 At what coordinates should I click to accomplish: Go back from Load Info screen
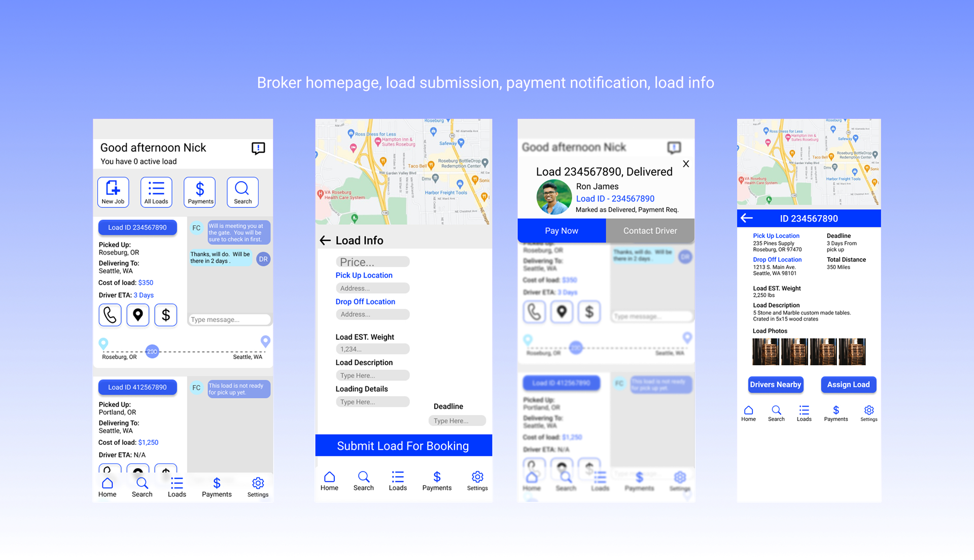(x=325, y=240)
